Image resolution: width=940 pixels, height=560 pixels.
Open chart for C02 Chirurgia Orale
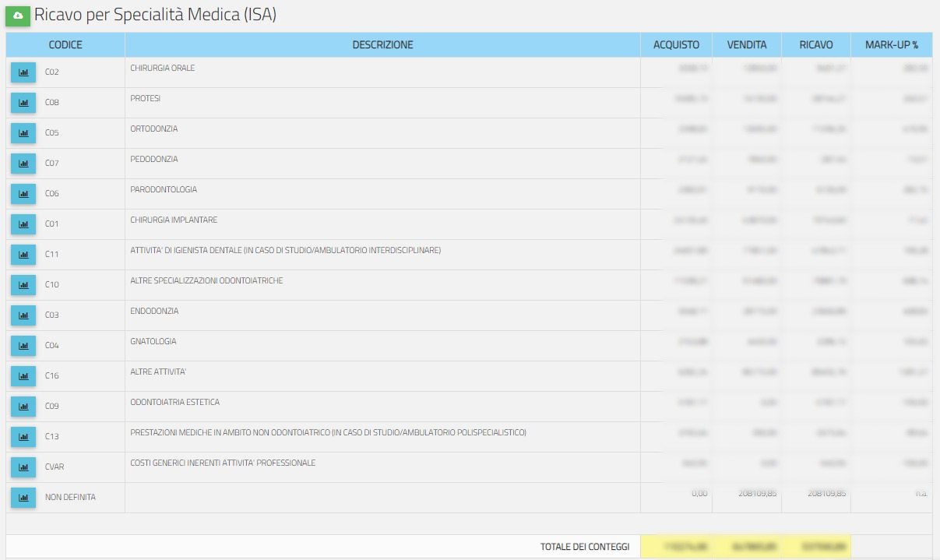23,72
